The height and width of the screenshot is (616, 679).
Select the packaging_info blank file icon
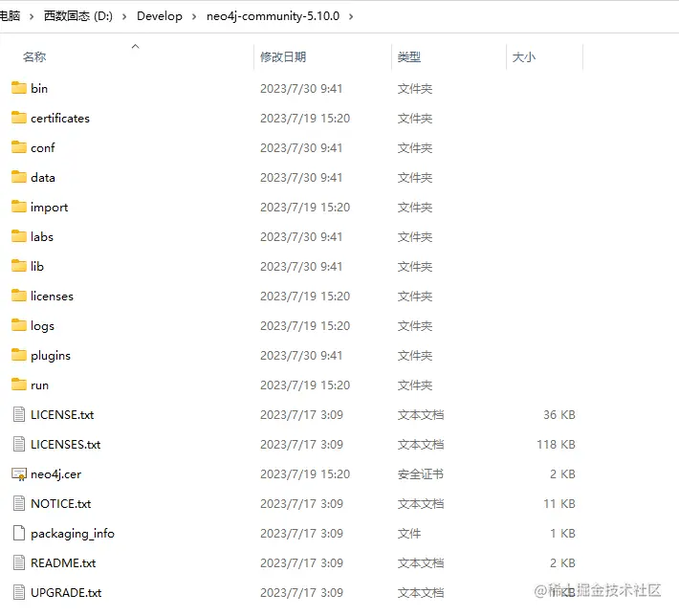pyautogui.click(x=19, y=533)
